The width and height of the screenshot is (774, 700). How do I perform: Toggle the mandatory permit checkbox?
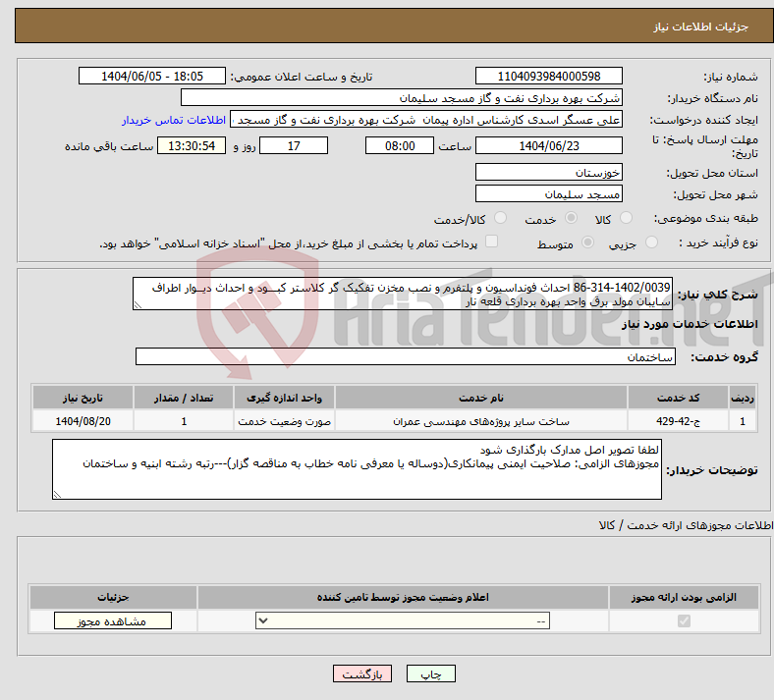(x=685, y=620)
